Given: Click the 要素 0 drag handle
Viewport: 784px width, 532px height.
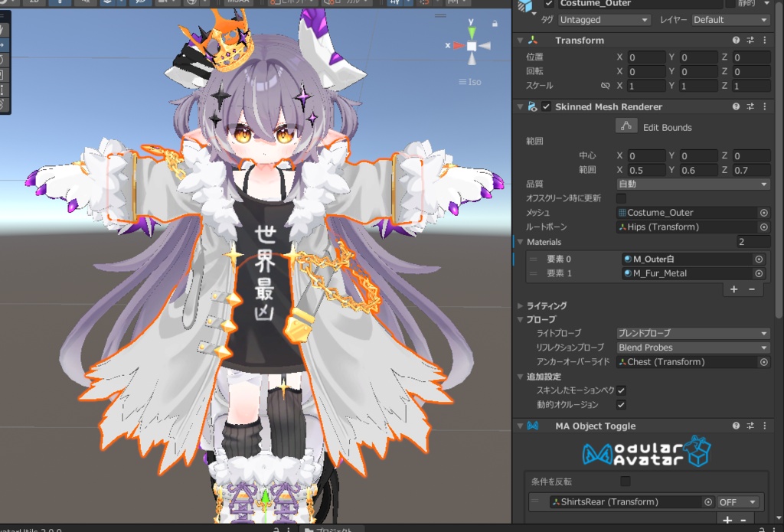Looking at the screenshot, I should coord(534,259).
